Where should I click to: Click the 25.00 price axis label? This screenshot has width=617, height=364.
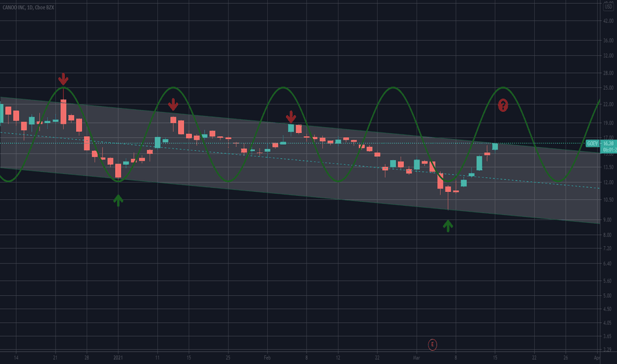click(608, 88)
